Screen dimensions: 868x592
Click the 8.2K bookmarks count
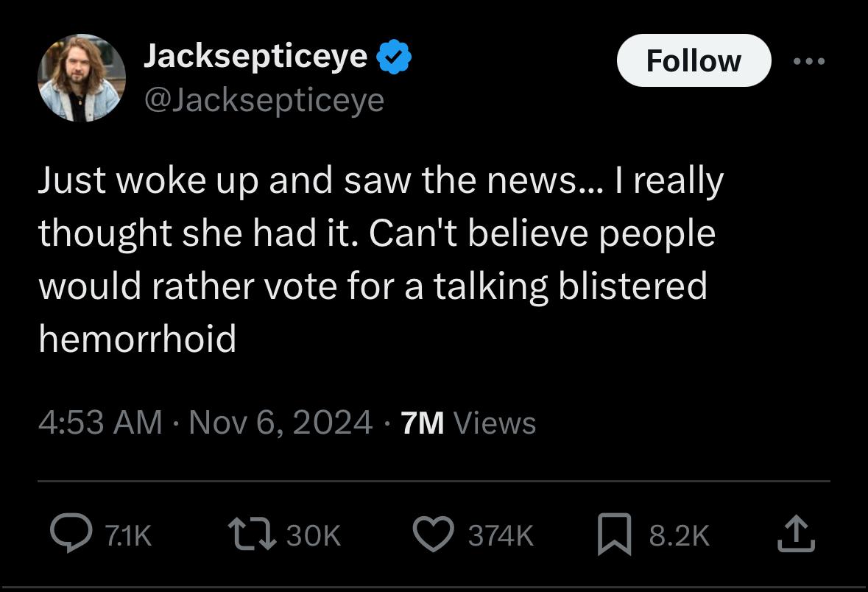pyautogui.click(x=679, y=535)
